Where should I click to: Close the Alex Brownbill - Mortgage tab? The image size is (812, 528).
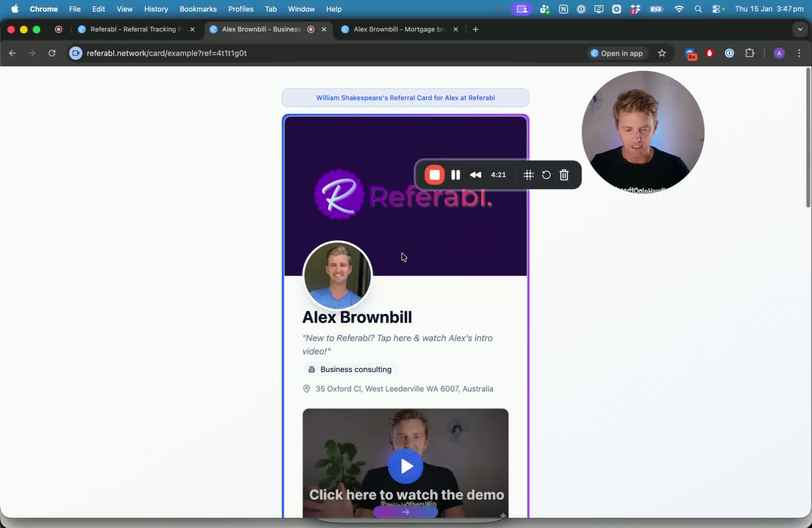[456, 29]
